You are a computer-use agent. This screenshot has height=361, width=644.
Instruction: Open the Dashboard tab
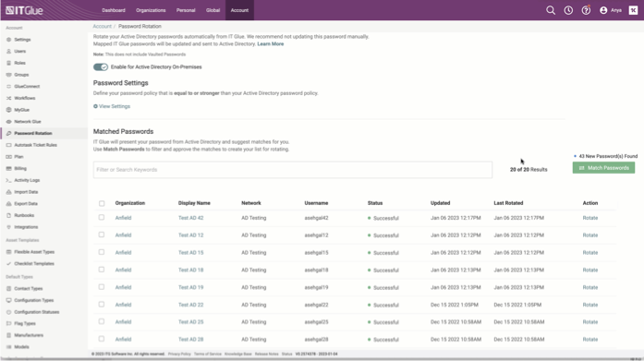coord(114,10)
